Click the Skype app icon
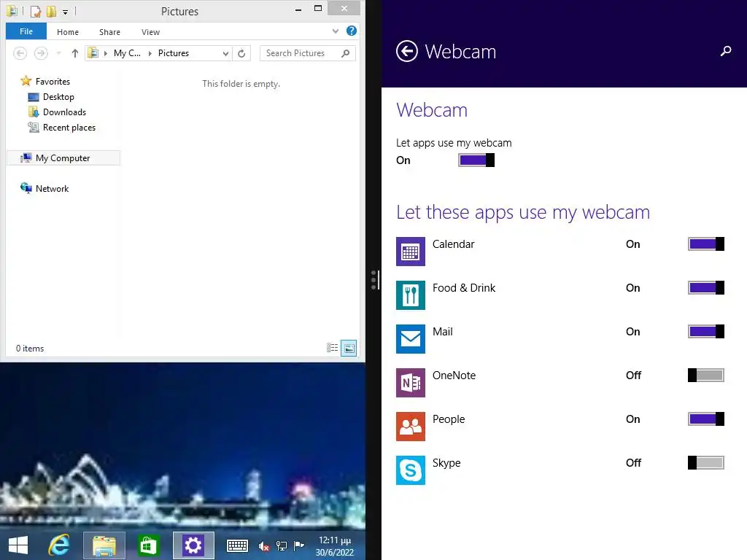 (x=410, y=470)
